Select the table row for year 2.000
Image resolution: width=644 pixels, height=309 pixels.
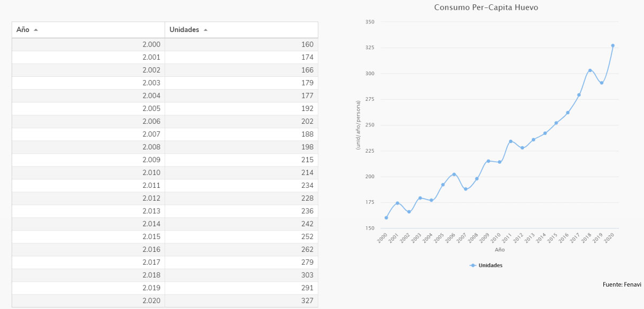[165, 44]
